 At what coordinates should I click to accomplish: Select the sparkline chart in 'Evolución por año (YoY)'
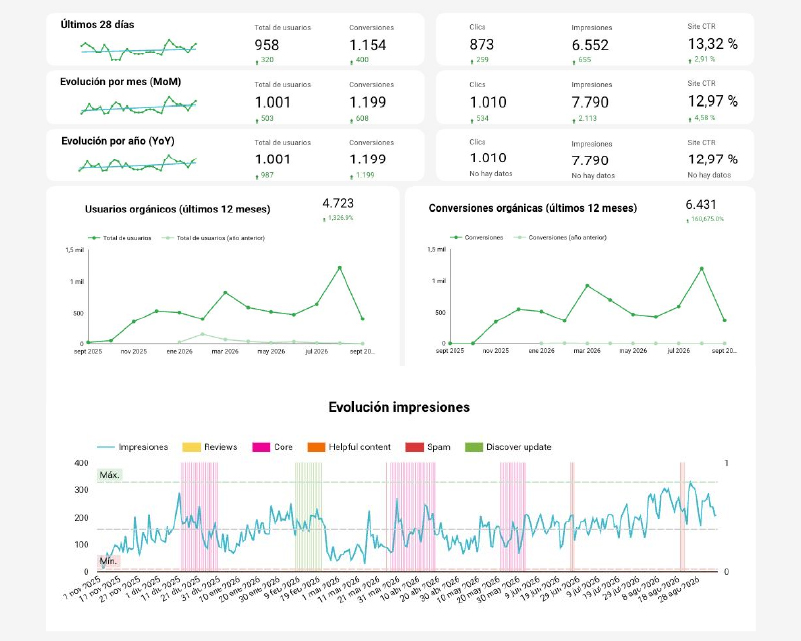click(x=137, y=163)
